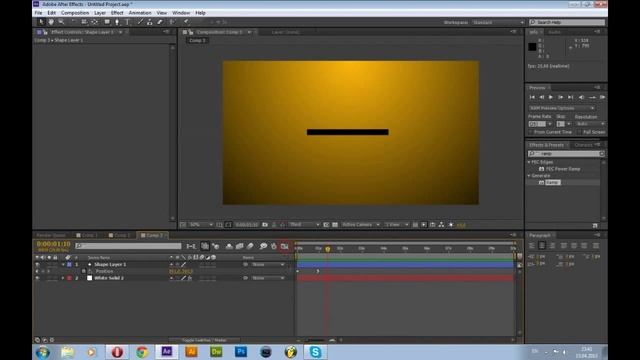640x360 pixels.
Task: Toggle Preview audio mute button
Action: point(581,97)
